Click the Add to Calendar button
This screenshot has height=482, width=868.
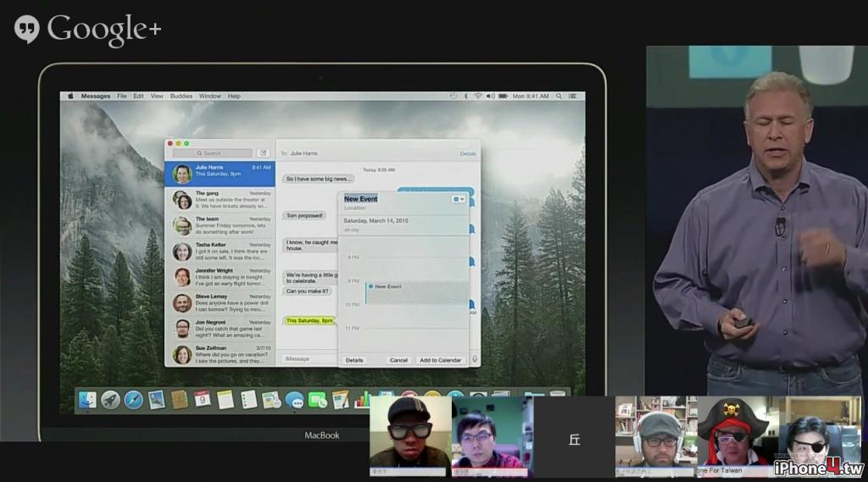[x=440, y=360]
